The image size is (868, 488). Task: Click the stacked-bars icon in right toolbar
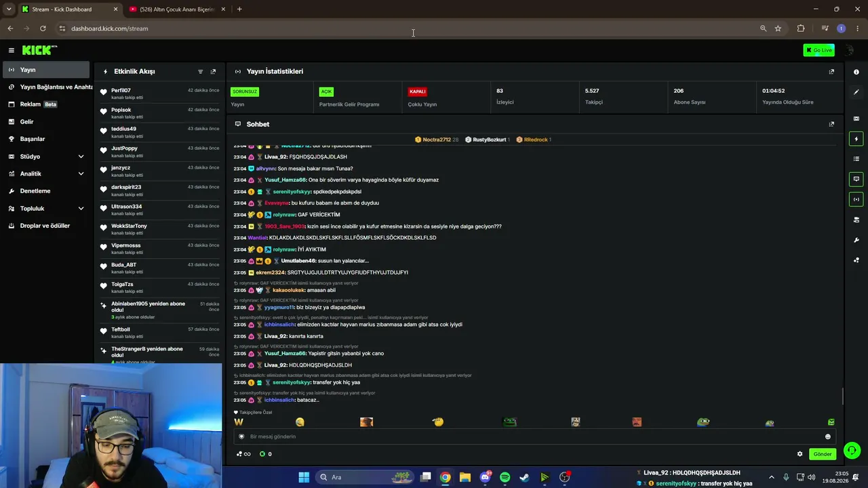pyautogui.click(x=856, y=220)
